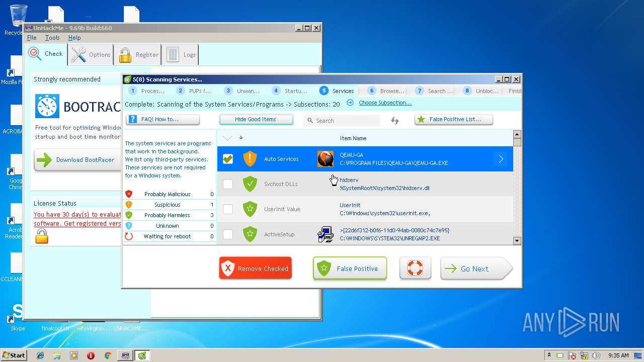Toggle the select-all checkmark in list header
Screen dimensions: 644x362
227,138
